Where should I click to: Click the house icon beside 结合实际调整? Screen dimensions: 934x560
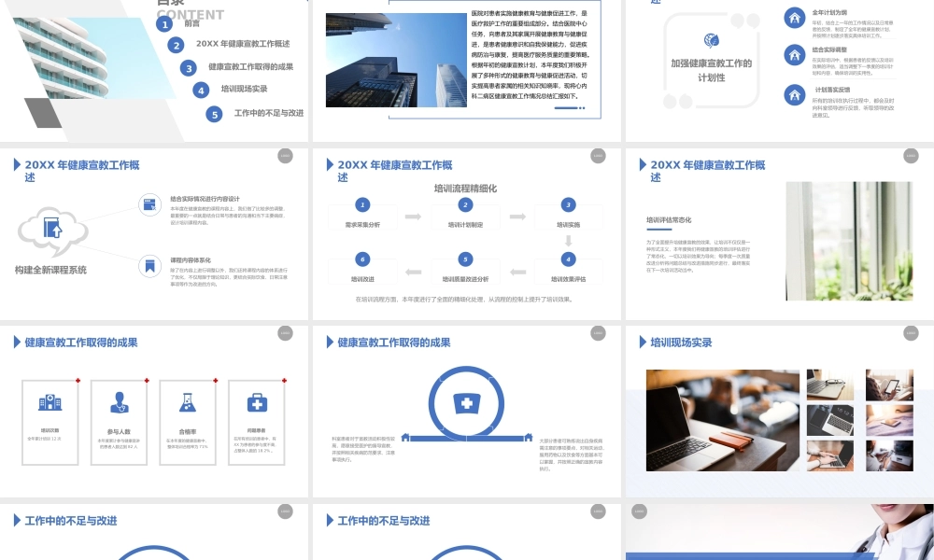(x=794, y=55)
